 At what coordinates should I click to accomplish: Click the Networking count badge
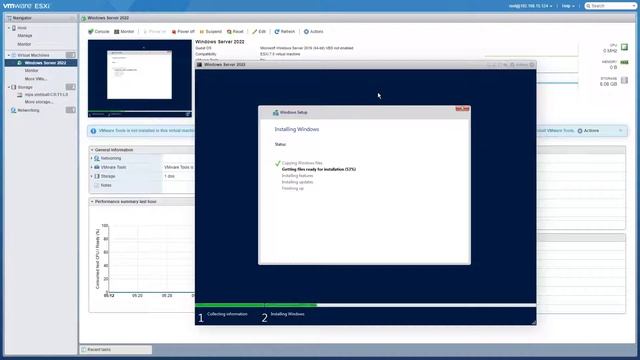pos(71,110)
